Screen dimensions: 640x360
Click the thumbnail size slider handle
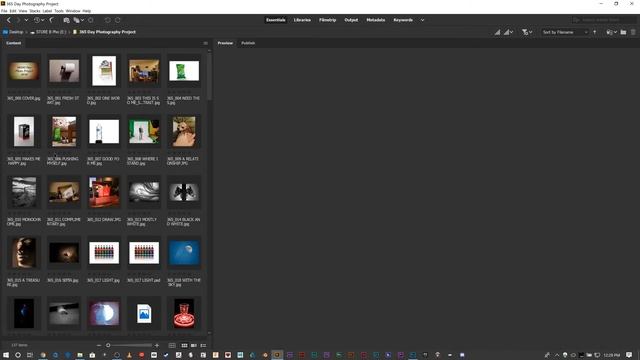(108, 345)
